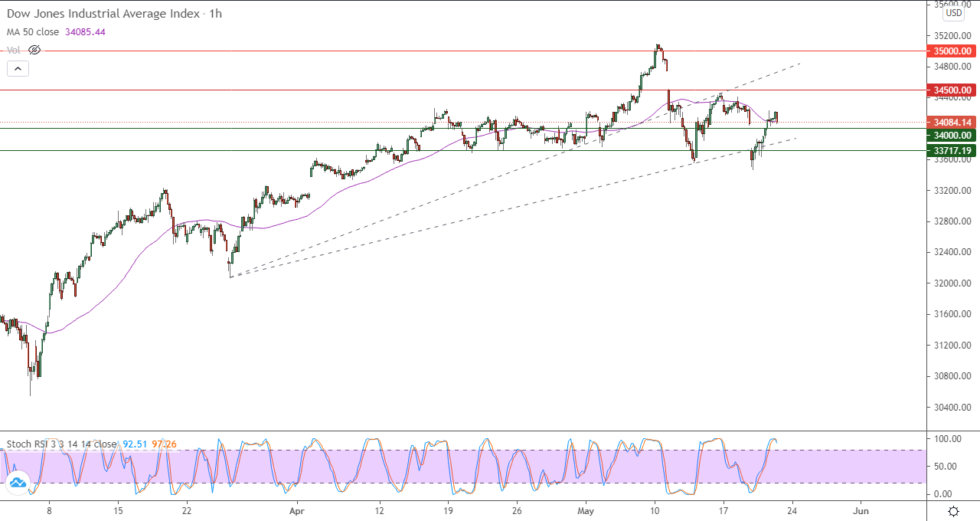Select the 34500.00 price line label

(952, 90)
